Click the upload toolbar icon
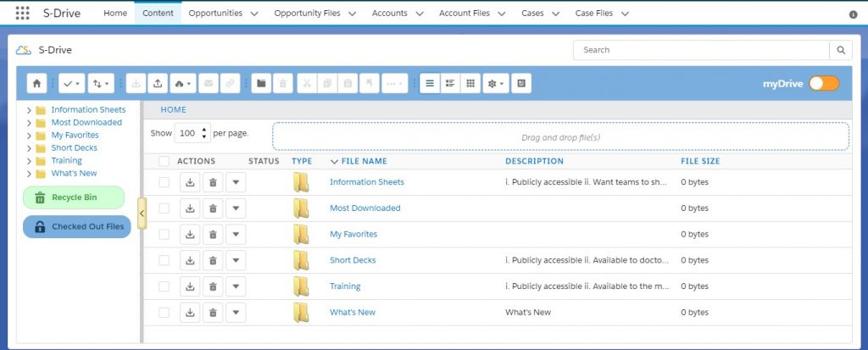The height and width of the screenshot is (350, 868). tap(157, 84)
